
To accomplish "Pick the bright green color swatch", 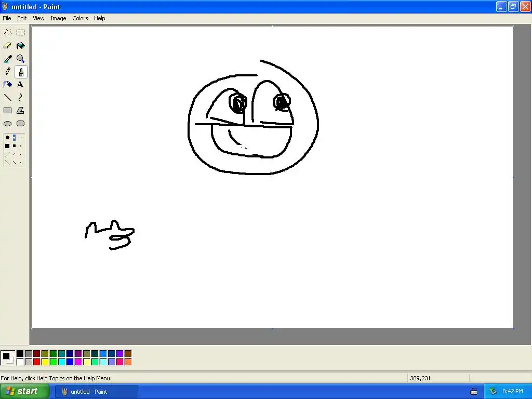I will 54,362.
